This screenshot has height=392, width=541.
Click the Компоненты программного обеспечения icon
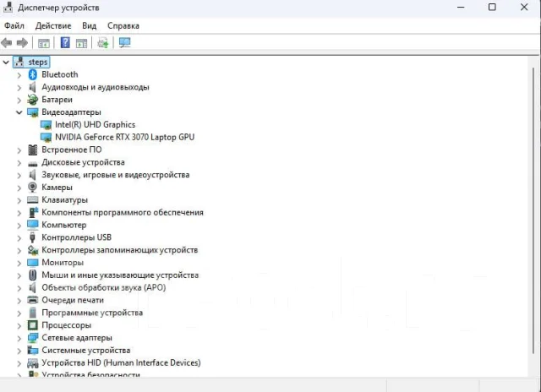tap(33, 212)
